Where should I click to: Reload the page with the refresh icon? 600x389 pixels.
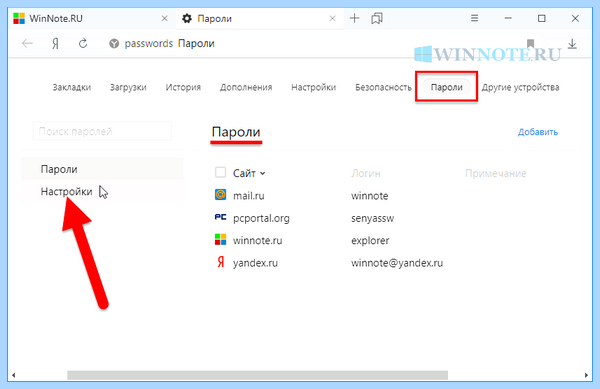coord(83,44)
